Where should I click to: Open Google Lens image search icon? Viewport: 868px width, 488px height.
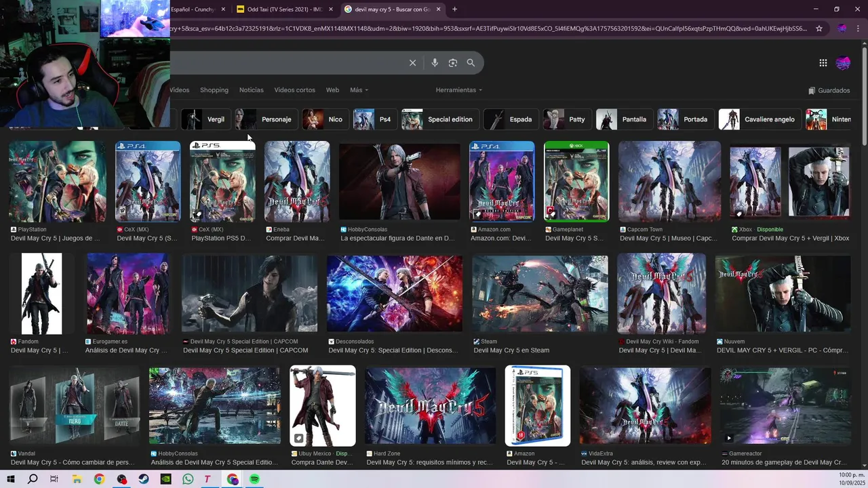453,63
